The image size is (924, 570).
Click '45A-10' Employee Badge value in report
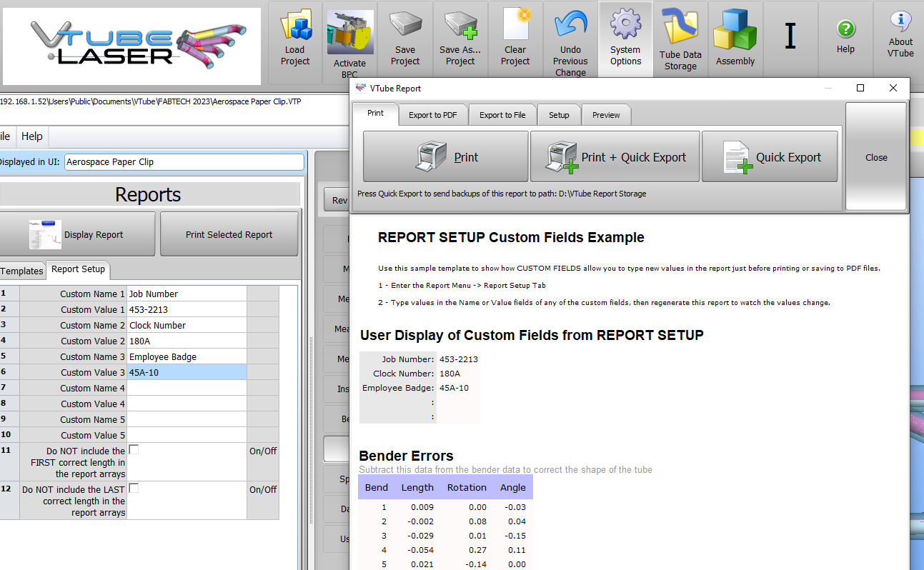pos(454,388)
